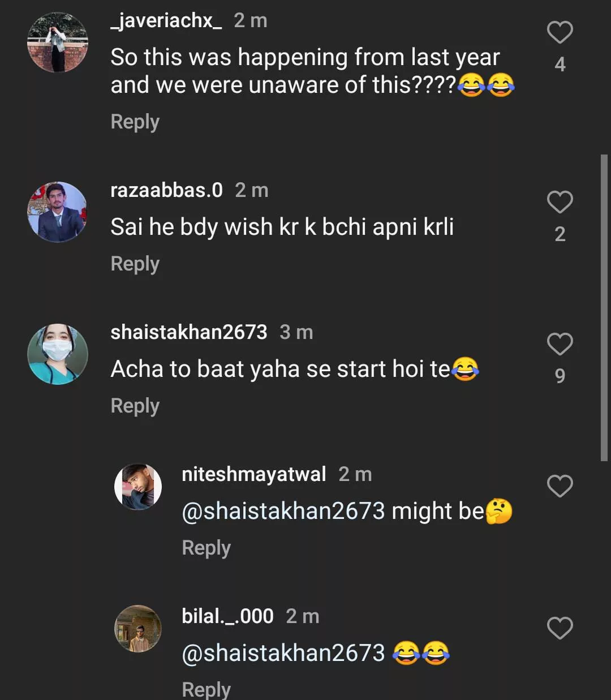The image size is (611, 700).
Task: Tap heart on shaistakhan2673's comment
Action: [560, 344]
